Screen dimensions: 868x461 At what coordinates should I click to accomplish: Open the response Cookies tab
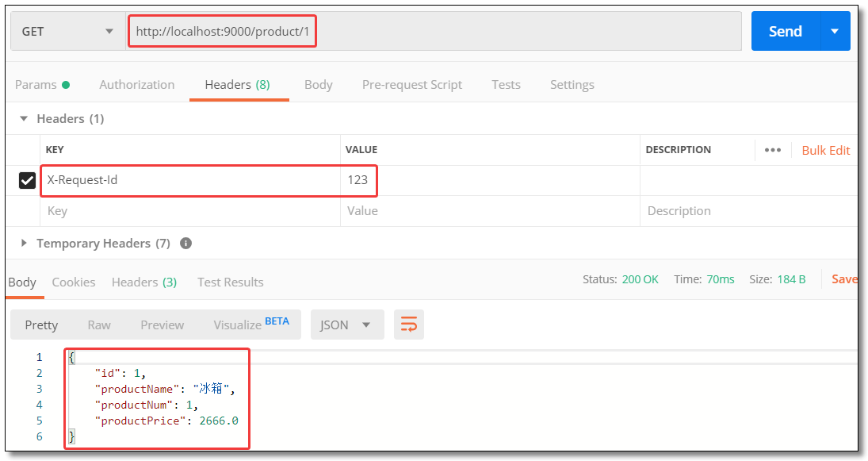click(x=74, y=282)
